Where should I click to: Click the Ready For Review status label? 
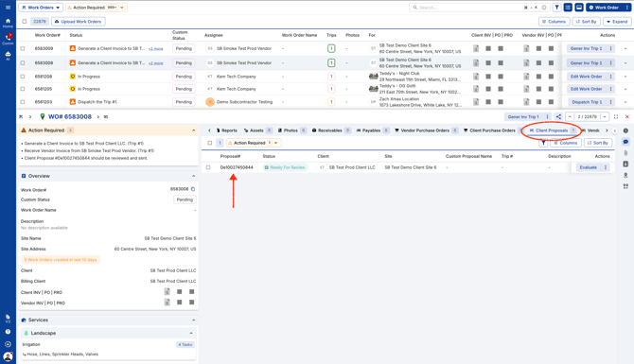[285, 167]
